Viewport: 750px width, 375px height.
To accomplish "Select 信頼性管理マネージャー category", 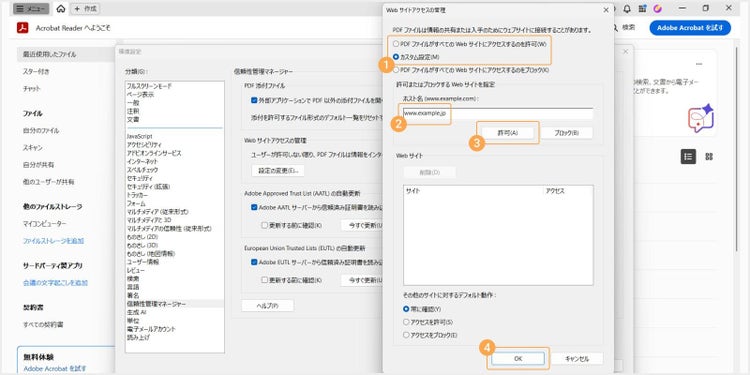I will point(156,304).
